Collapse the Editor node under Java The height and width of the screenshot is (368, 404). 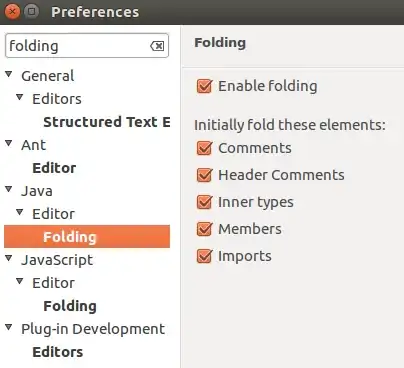click(20, 212)
